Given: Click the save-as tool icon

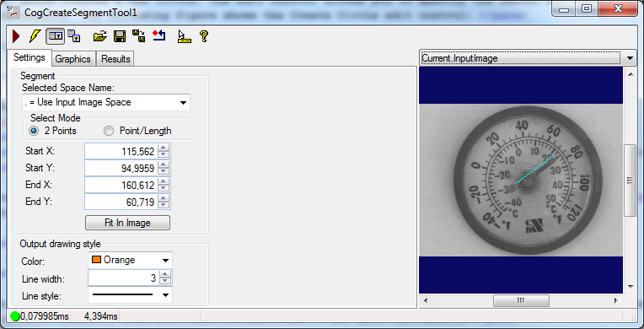Looking at the screenshot, I should (139, 36).
